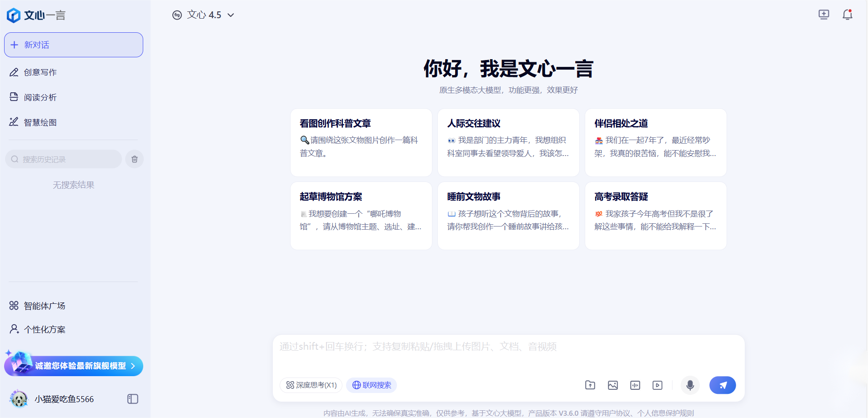Open the notifications bell
The height and width of the screenshot is (418, 868).
848,15
